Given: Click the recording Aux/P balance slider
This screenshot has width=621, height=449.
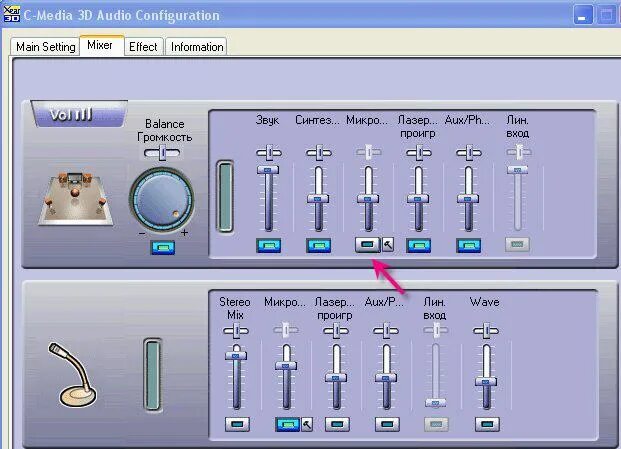Looking at the screenshot, I should [386, 331].
